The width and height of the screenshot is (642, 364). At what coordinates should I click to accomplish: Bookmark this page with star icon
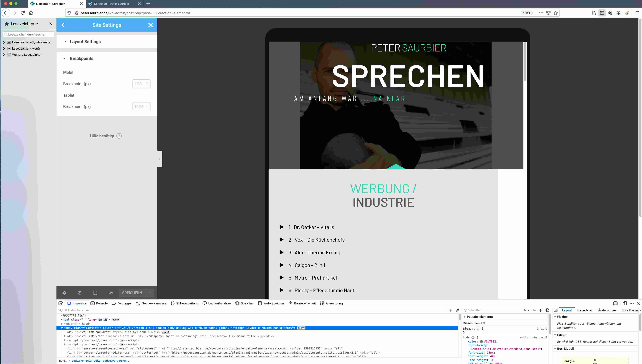(556, 13)
